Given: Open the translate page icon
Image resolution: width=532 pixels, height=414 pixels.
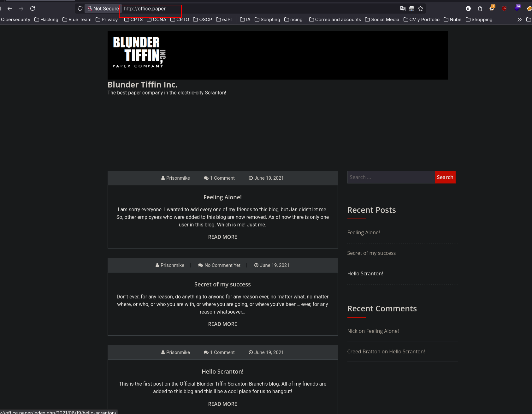Looking at the screenshot, I should (403, 9).
